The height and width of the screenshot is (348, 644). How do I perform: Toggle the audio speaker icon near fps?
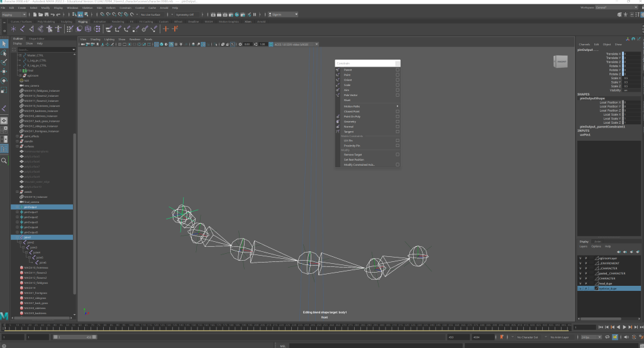point(626,337)
